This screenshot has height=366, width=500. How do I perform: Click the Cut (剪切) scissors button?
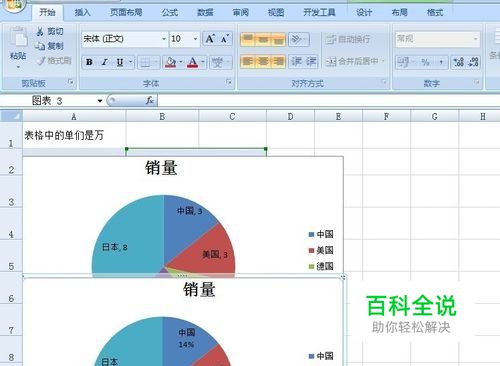(x=50, y=31)
